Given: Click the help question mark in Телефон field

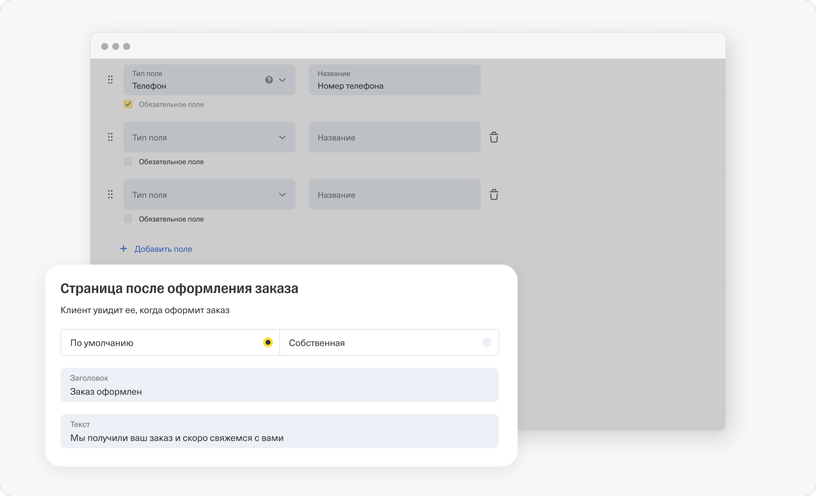Looking at the screenshot, I should point(269,80).
